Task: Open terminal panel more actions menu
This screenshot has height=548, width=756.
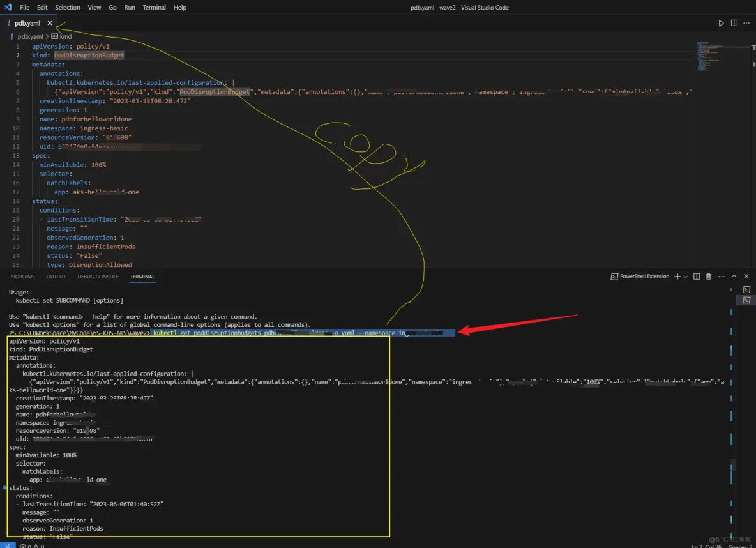Action: (x=720, y=277)
